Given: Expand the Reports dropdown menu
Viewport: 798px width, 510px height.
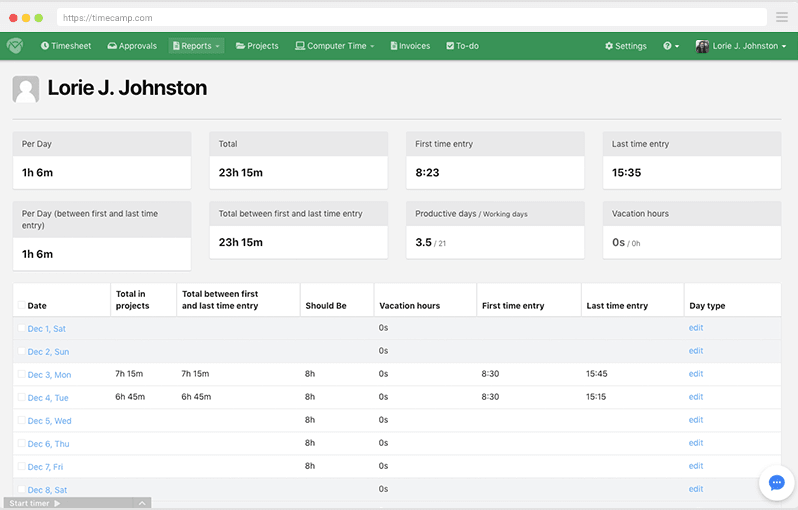Looking at the screenshot, I should (196, 46).
